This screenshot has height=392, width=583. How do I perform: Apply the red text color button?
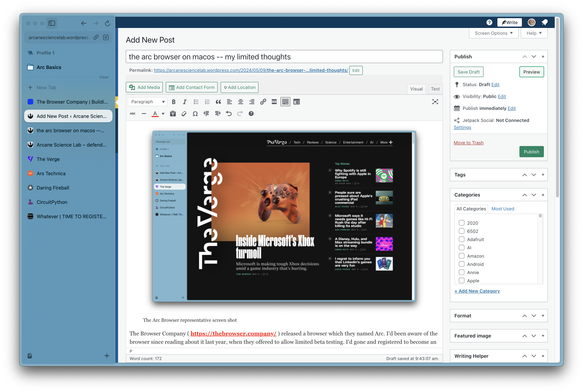(155, 114)
